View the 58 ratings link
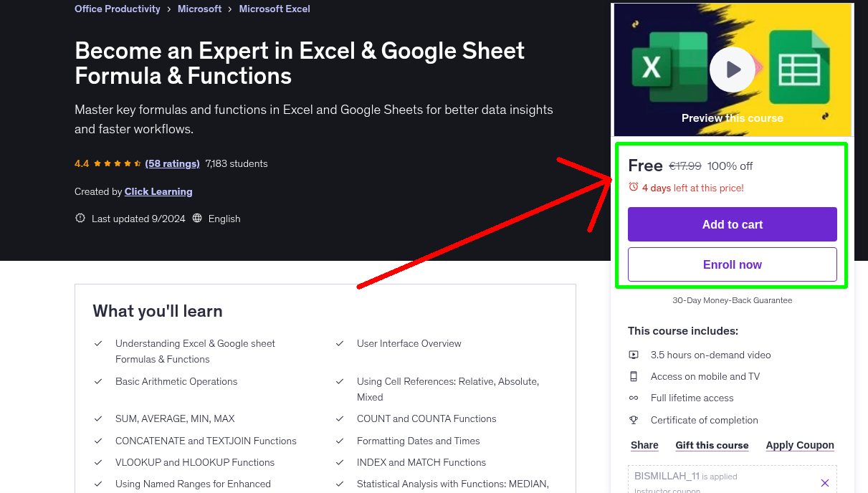The width and height of the screenshot is (868, 493). (172, 163)
